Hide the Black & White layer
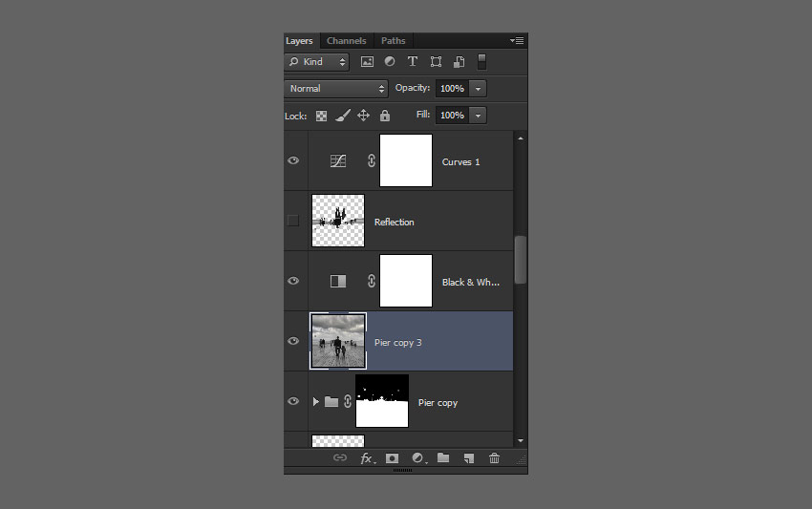 click(x=293, y=281)
